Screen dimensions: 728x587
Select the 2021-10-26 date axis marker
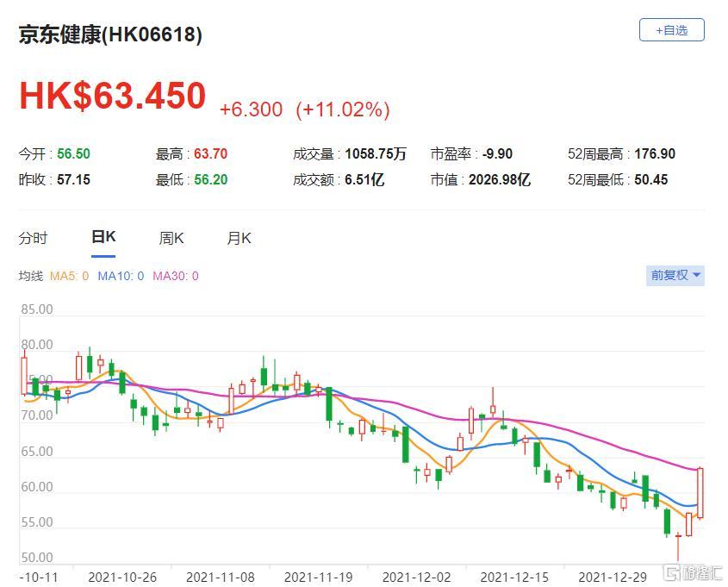121,577
